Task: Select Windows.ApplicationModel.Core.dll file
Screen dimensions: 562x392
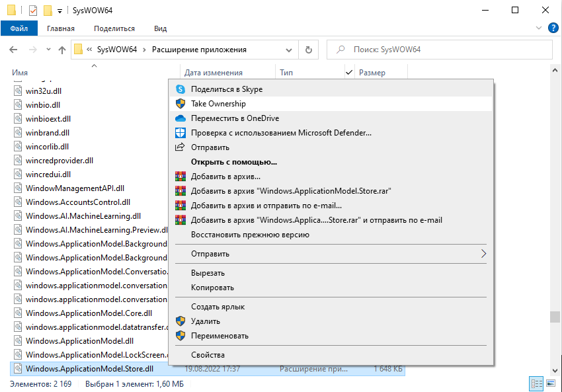Action: 89,313
